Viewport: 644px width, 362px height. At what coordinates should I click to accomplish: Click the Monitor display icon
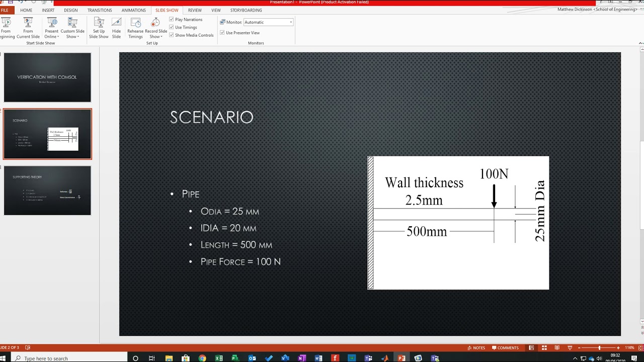click(222, 22)
